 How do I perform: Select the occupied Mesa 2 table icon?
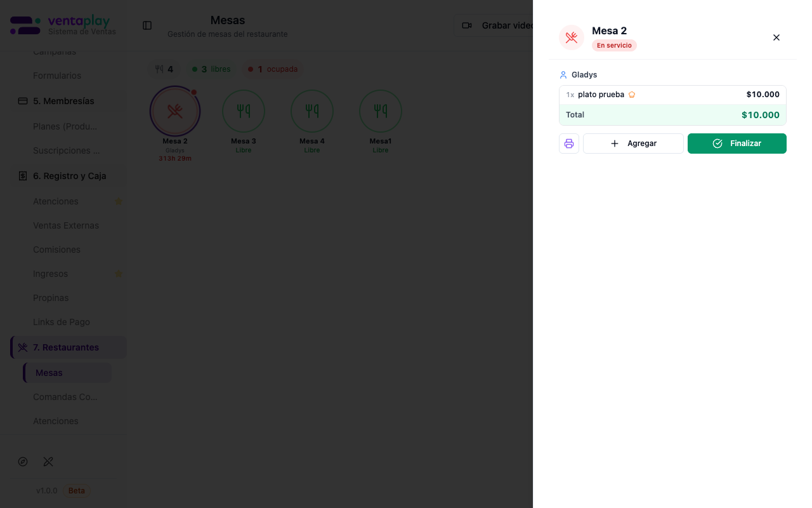pos(175,111)
